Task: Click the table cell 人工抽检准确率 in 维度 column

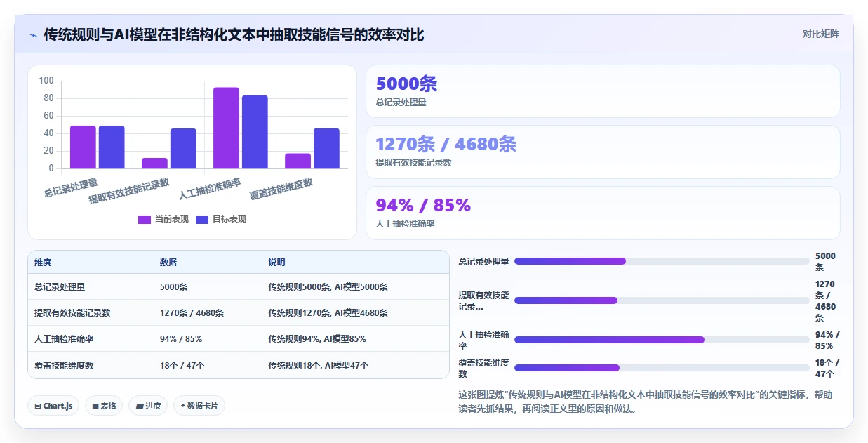Action: [64, 339]
